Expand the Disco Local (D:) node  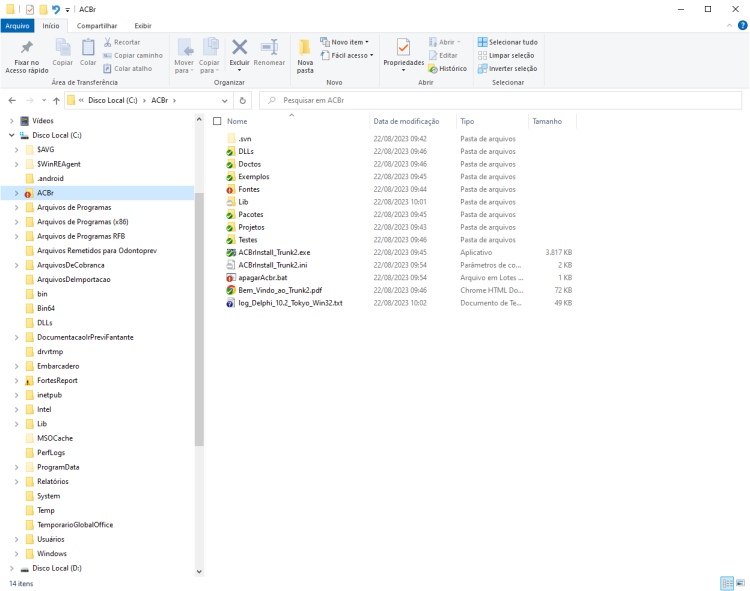point(12,569)
